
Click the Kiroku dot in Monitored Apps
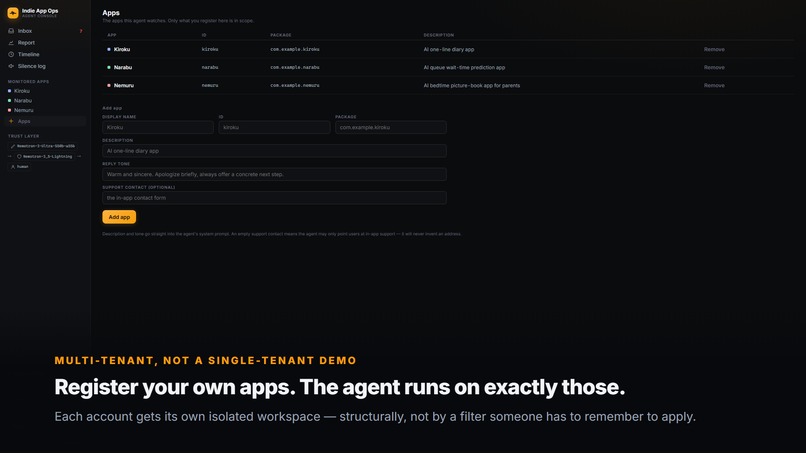[9, 91]
